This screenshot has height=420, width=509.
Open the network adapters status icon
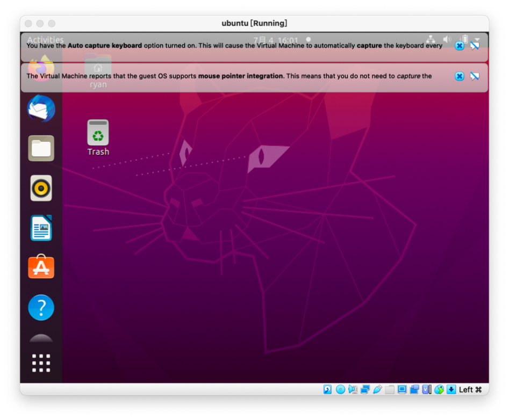pos(365,389)
